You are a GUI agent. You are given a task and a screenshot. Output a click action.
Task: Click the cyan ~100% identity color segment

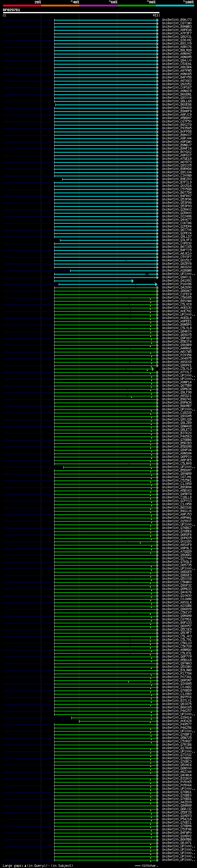click(175, 6)
